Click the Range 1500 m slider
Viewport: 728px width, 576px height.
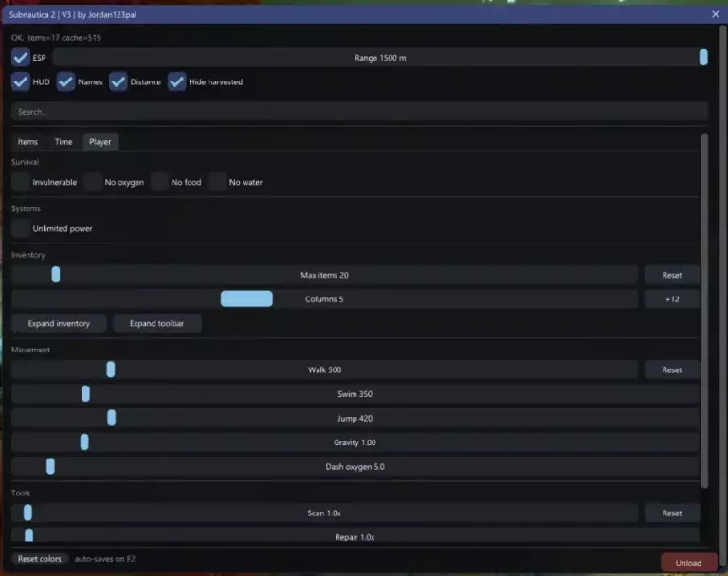click(380, 58)
